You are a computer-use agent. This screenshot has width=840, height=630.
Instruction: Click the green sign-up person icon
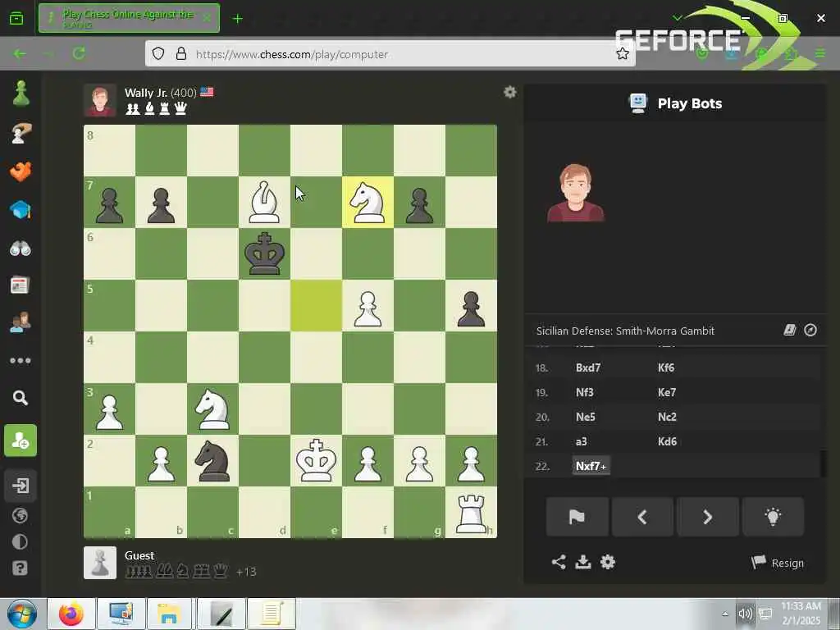(x=21, y=441)
